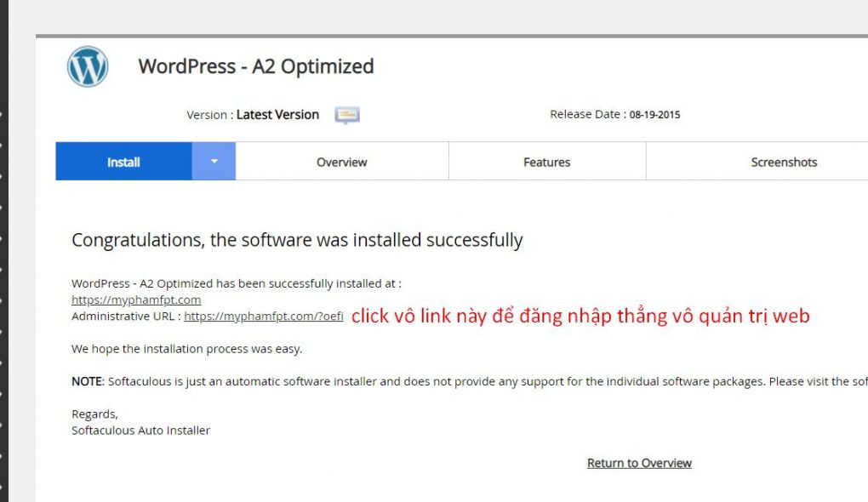Switch to the Features tab
Image resolution: width=868 pixels, height=502 pixels.
[547, 162]
